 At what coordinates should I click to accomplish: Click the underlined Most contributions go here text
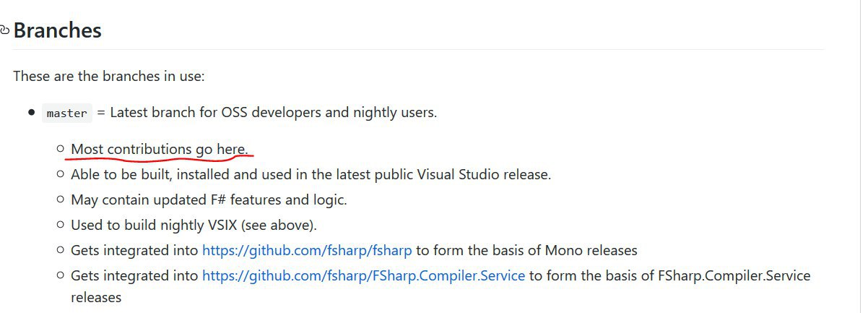[x=160, y=149]
